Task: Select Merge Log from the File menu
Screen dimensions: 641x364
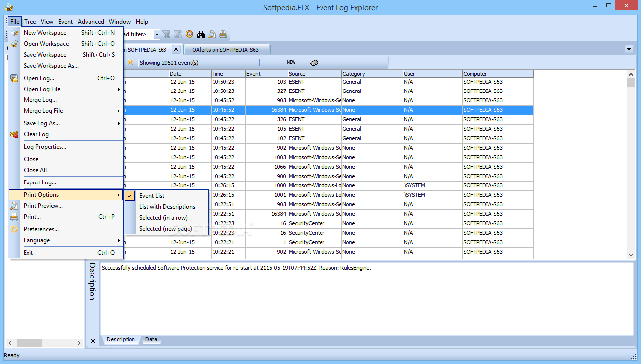Action: tap(66, 100)
